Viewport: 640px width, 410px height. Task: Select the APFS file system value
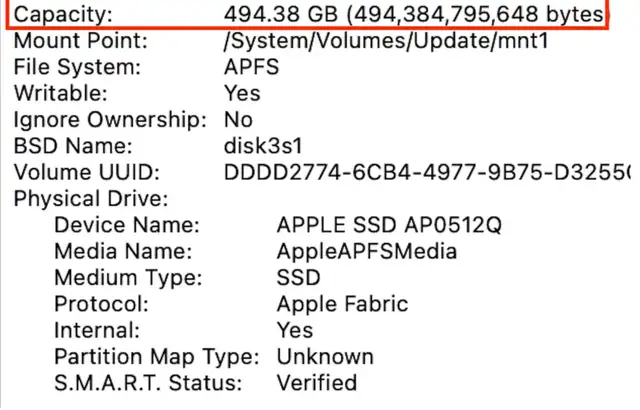click(x=251, y=67)
